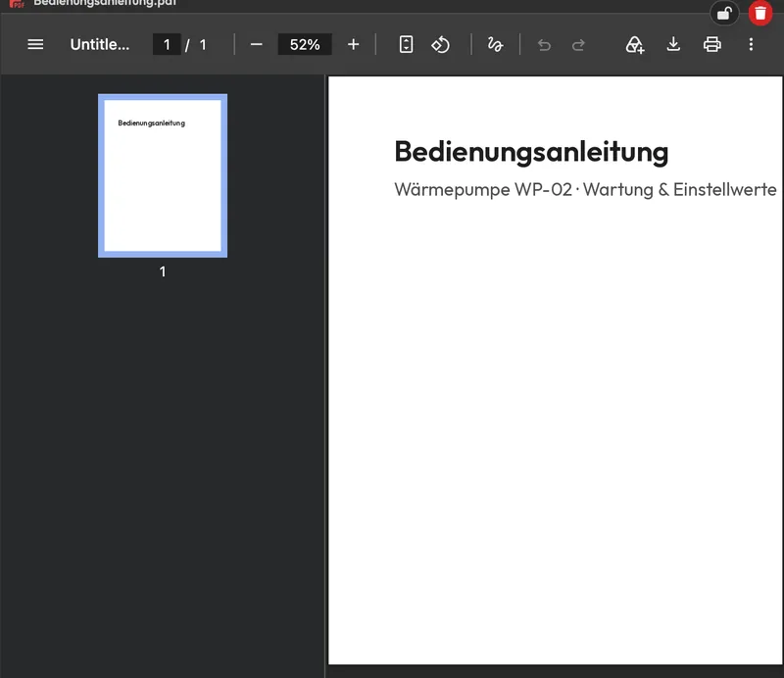Download the PDF file
Viewport: 784px width, 678px height.
point(673,44)
